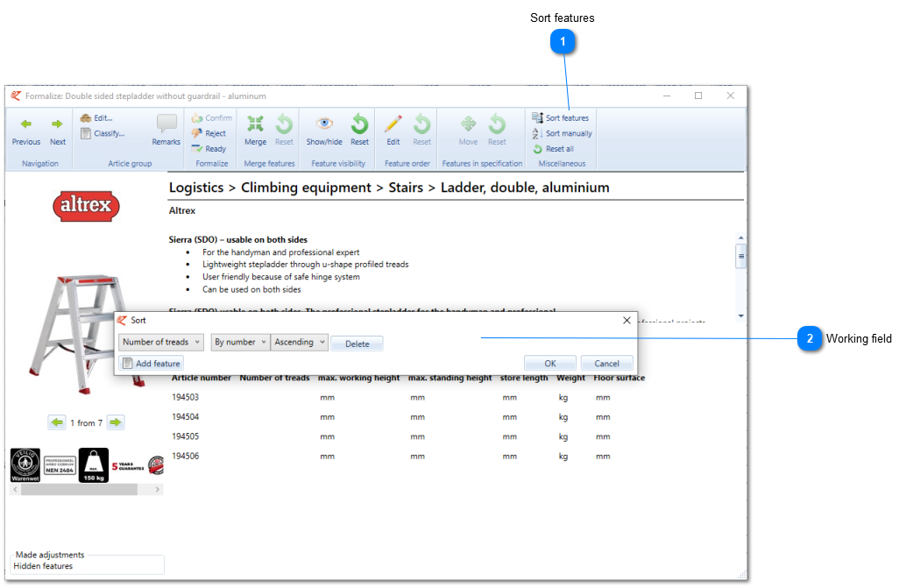Click the Altrex manufacturer name text
The height and width of the screenshot is (588, 906).
click(182, 211)
